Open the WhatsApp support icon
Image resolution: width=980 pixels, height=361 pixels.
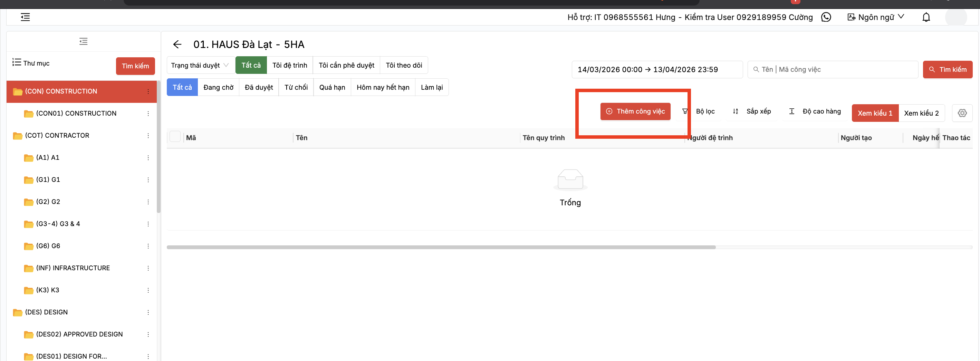point(826,17)
